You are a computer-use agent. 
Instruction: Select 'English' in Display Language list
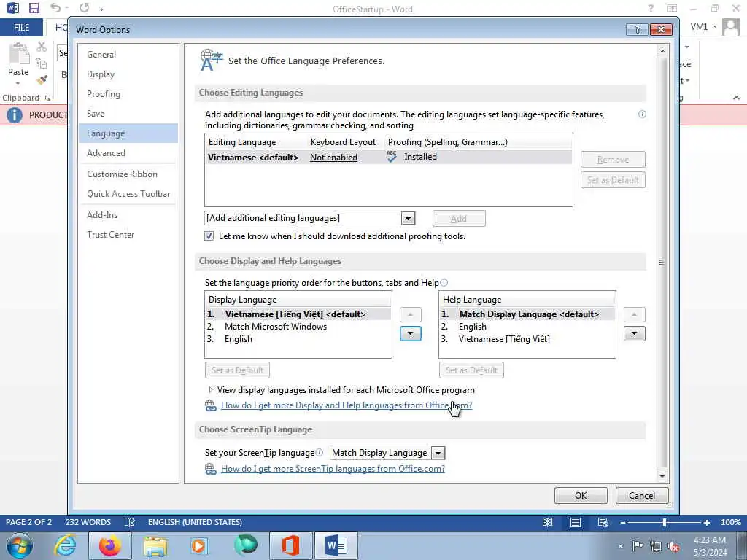pyautogui.click(x=298, y=339)
